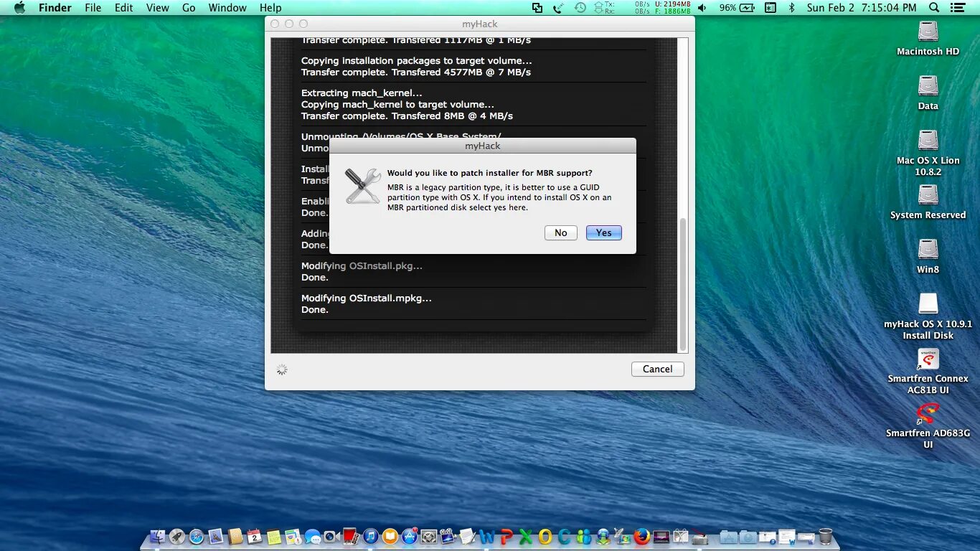Open System Reserved drive icon
The width and height of the screenshot is (980, 551).
pos(928,202)
